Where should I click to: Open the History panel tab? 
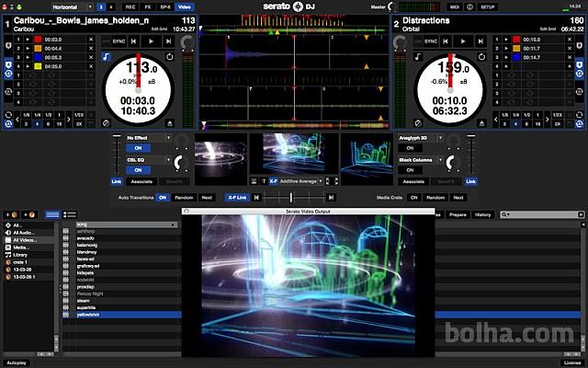pos(482,214)
